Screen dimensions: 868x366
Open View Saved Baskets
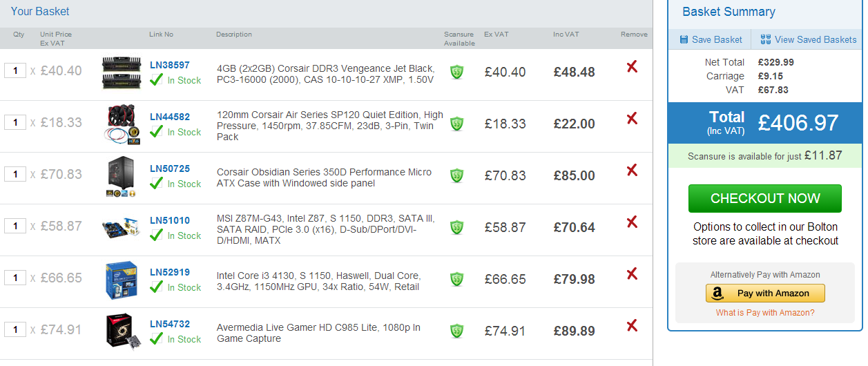point(816,39)
